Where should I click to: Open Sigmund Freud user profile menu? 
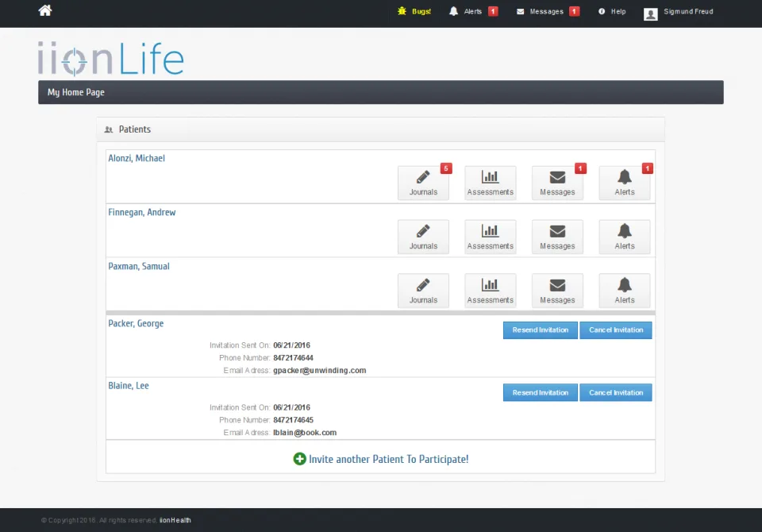pyautogui.click(x=679, y=13)
